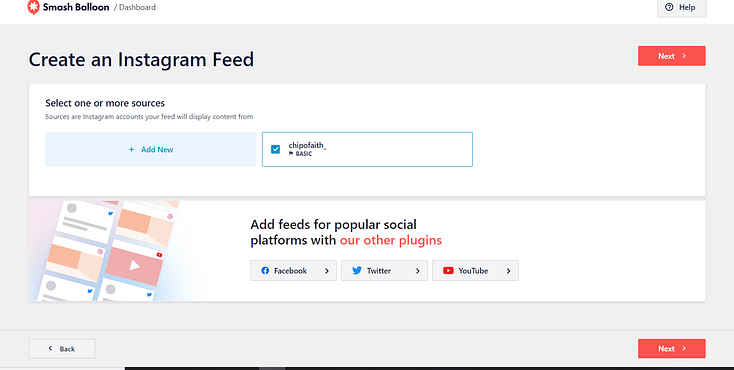734x370 pixels.
Task: Select the chipofaith_ source card
Action: tap(367, 149)
